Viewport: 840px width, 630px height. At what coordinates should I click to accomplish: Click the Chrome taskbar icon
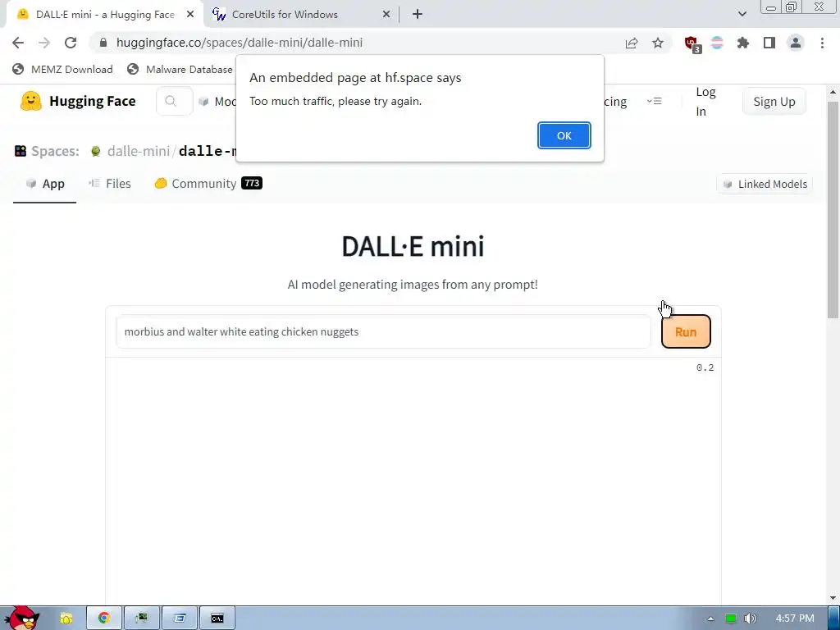104,619
